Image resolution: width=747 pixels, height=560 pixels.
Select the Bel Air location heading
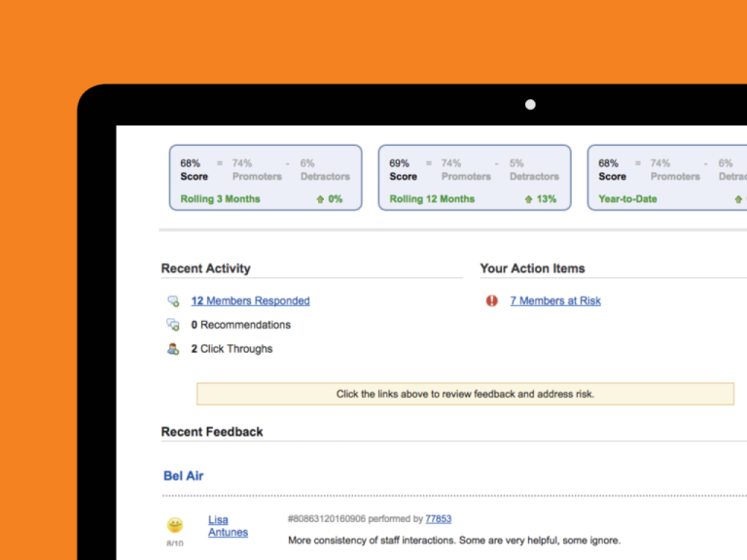tap(184, 476)
